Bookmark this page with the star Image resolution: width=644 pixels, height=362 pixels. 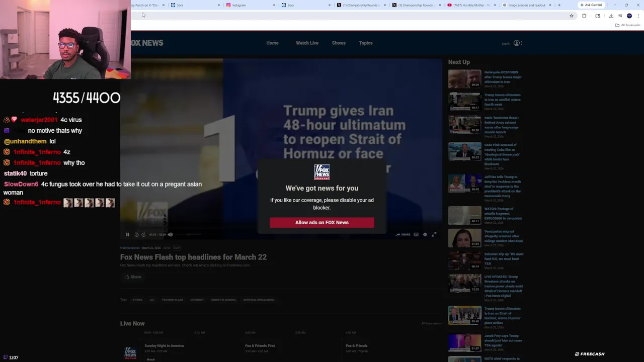click(x=572, y=16)
